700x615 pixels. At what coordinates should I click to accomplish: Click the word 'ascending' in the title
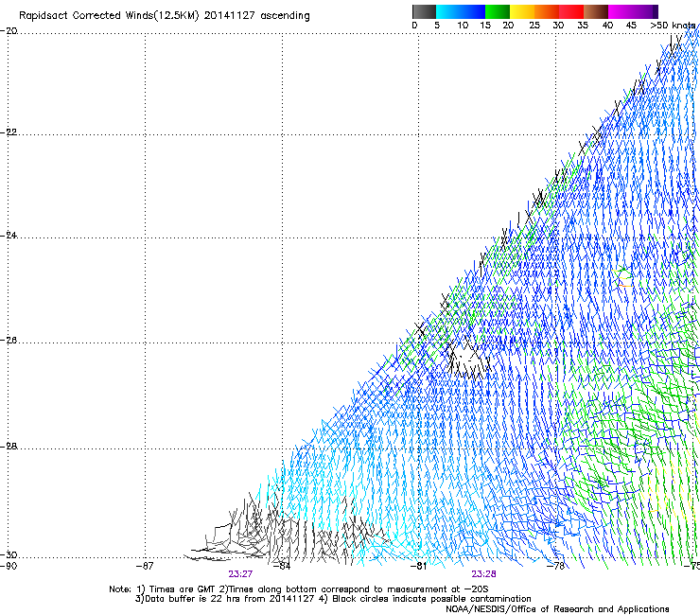(285, 16)
